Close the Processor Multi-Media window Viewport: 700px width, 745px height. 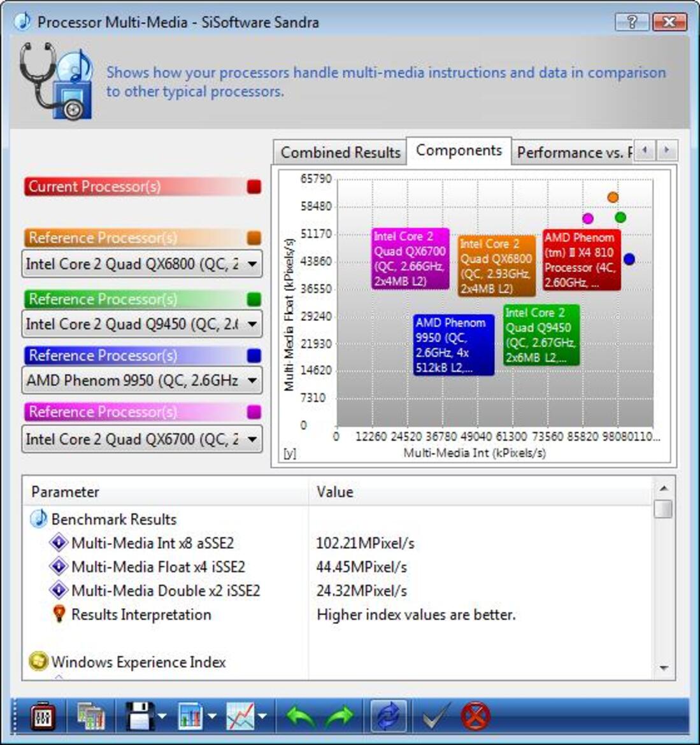(669, 22)
